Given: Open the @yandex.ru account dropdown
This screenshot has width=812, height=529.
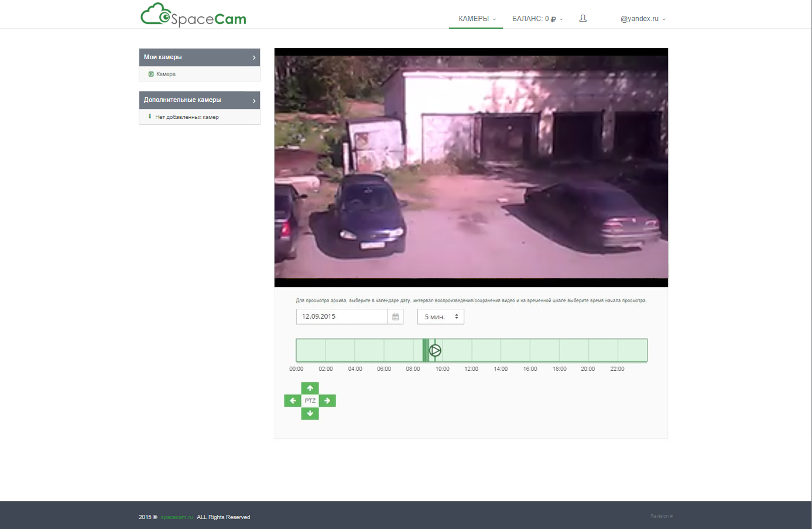Looking at the screenshot, I should click(x=642, y=19).
